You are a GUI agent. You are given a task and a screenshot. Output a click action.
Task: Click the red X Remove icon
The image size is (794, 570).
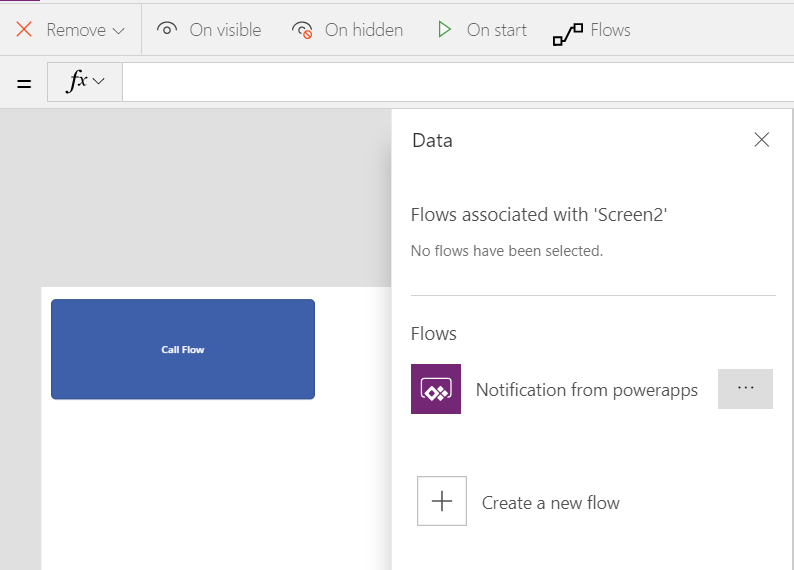tap(24, 29)
